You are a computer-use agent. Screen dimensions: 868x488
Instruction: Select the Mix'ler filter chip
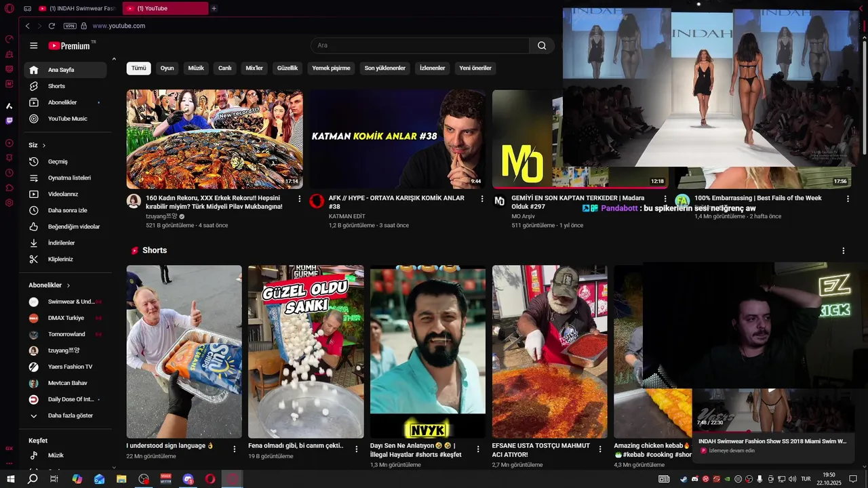point(254,68)
